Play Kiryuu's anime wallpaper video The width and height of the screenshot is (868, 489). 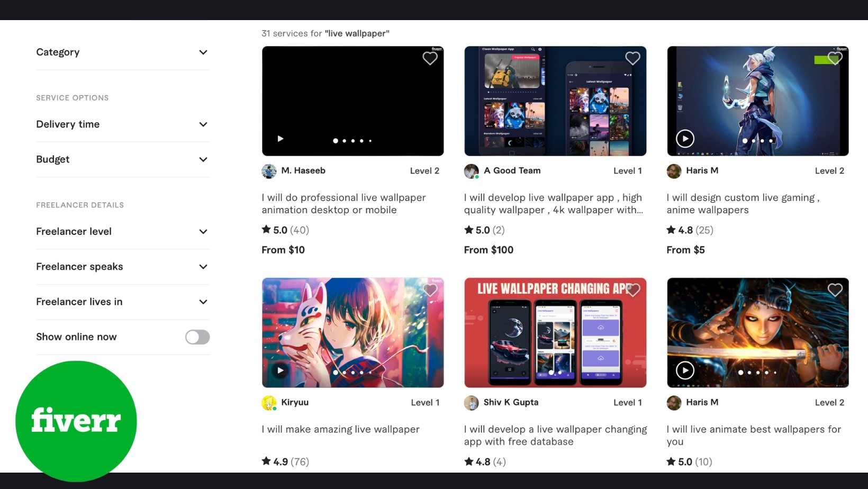[x=281, y=370]
